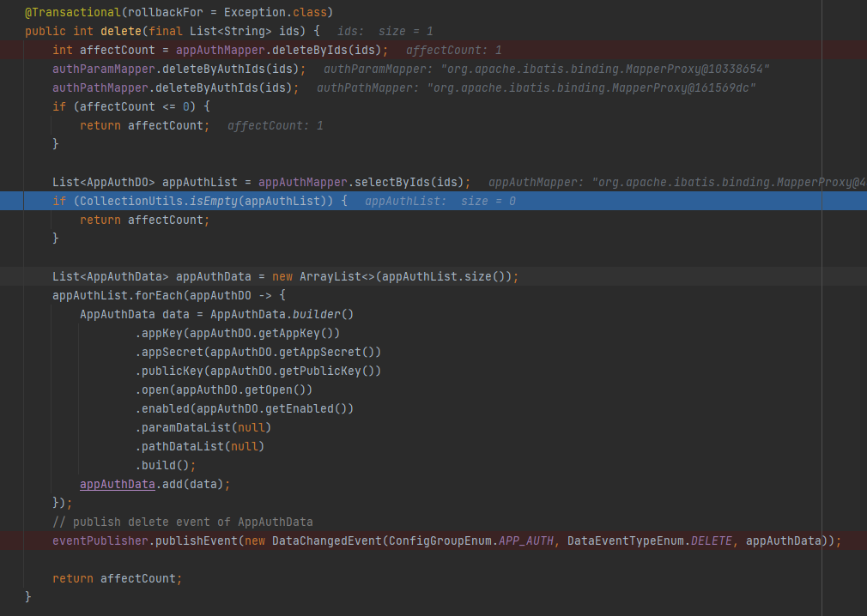Click the affectCount: 1 hint beside deleteByIds(ids)
Image resolution: width=867 pixels, height=616 pixels.
(454, 51)
